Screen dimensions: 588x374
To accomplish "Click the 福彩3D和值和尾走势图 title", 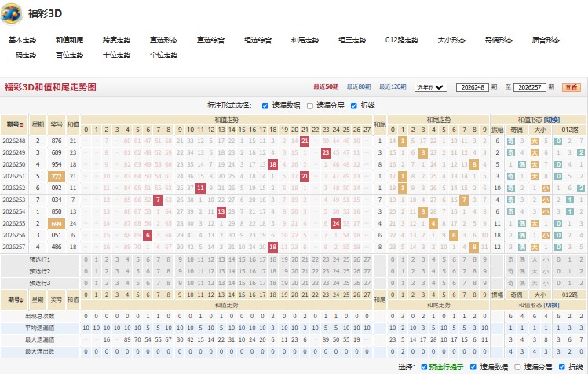I will coord(50,87).
